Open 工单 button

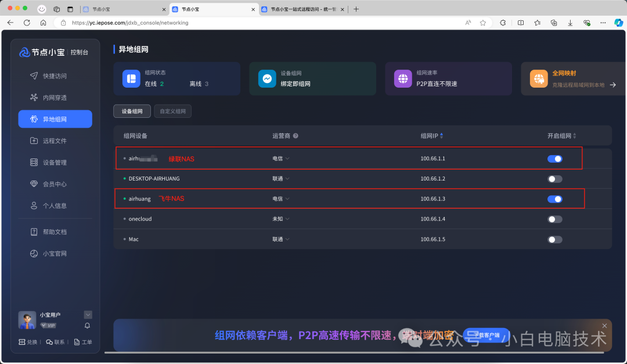[83, 342]
